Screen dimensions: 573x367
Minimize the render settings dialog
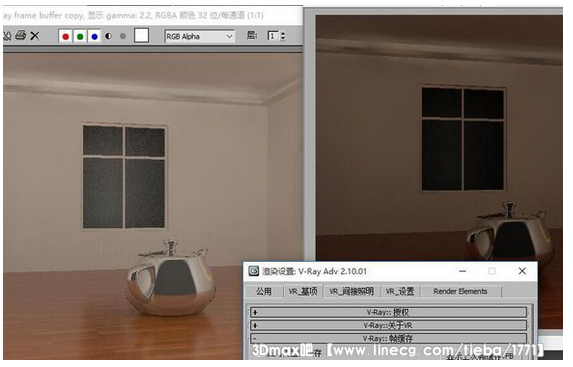pos(462,271)
